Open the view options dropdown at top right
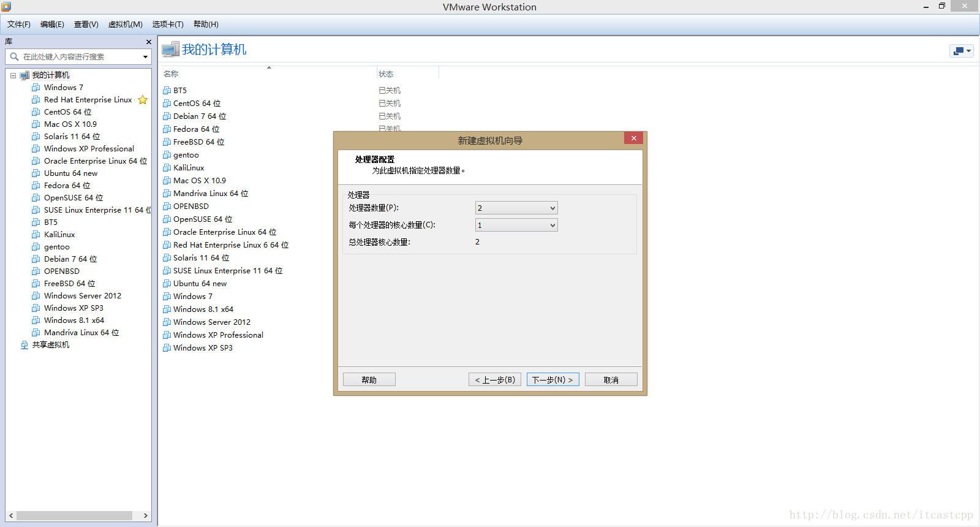The image size is (980, 527). pos(962,51)
